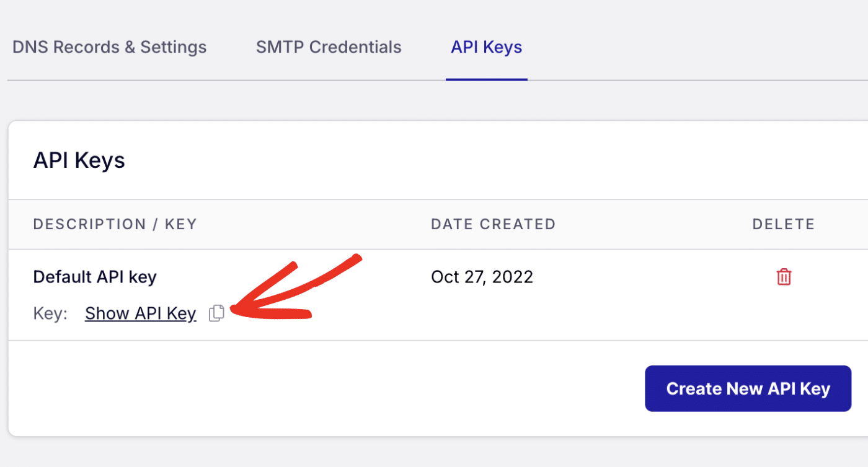Open the SMTP Credentials tab
868x467 pixels.
pyautogui.click(x=329, y=47)
